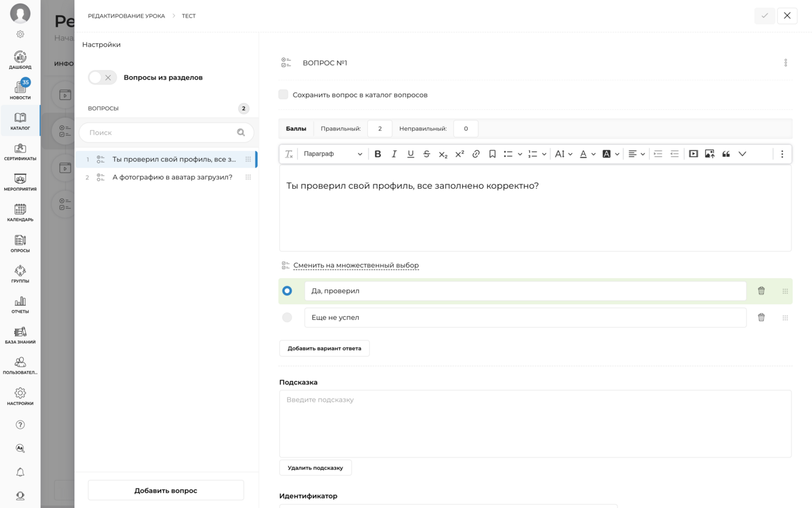Insert a link in question text
Image resolution: width=812 pixels, height=508 pixels.
(x=476, y=154)
